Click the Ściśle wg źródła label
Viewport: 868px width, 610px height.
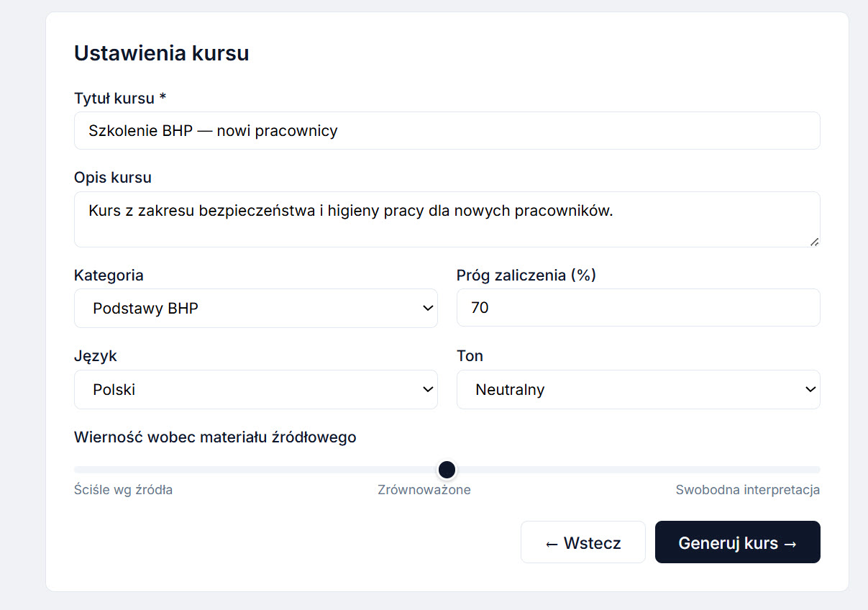(x=123, y=489)
